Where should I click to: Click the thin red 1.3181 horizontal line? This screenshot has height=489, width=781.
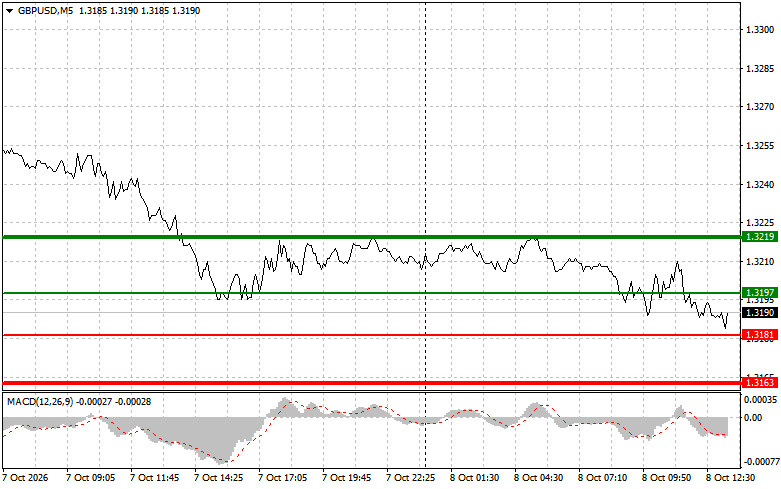click(x=372, y=335)
